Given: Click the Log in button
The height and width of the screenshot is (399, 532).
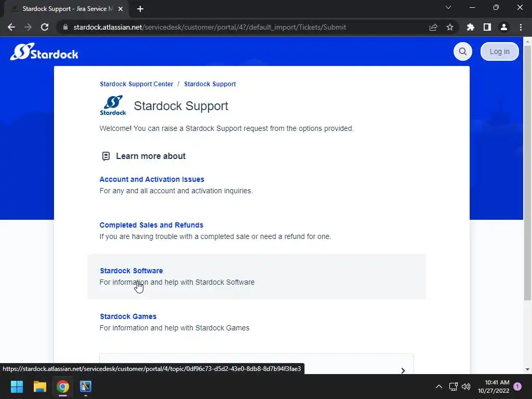Looking at the screenshot, I should coord(499,51).
